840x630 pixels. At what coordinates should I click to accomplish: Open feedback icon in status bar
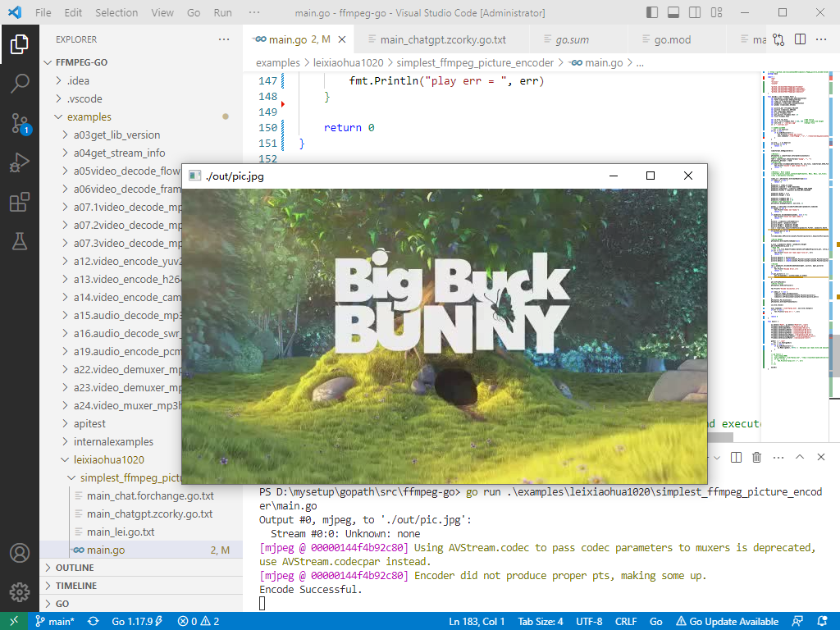[797, 622]
